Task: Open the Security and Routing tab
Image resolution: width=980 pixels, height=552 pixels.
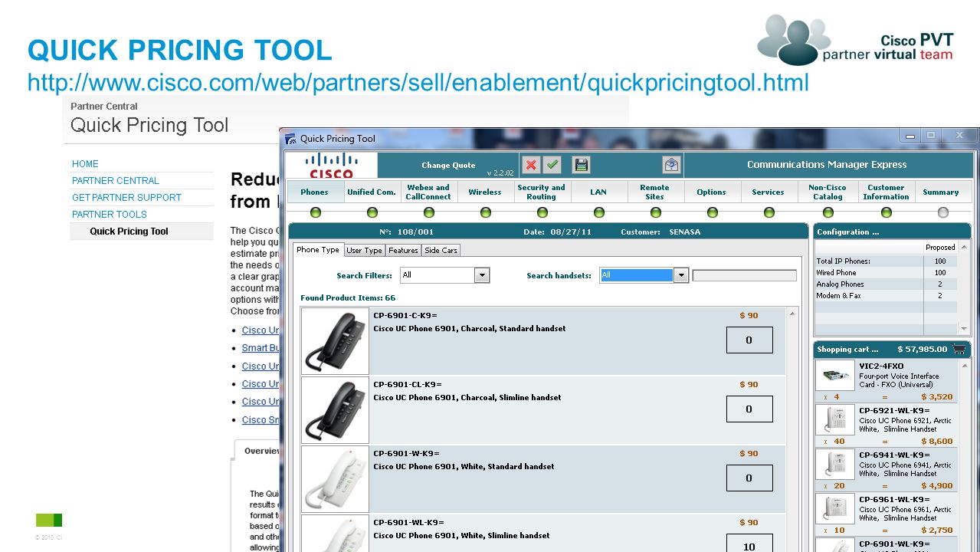Action: [542, 192]
